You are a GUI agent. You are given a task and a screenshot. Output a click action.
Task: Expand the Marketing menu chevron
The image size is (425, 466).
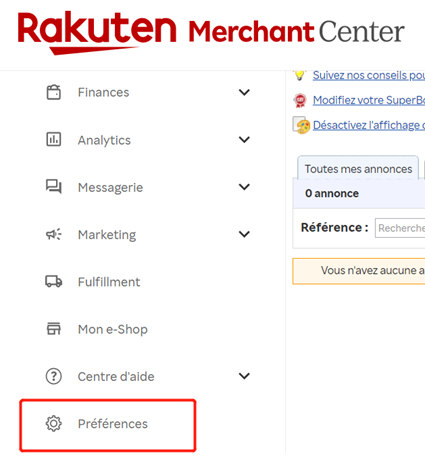(244, 234)
